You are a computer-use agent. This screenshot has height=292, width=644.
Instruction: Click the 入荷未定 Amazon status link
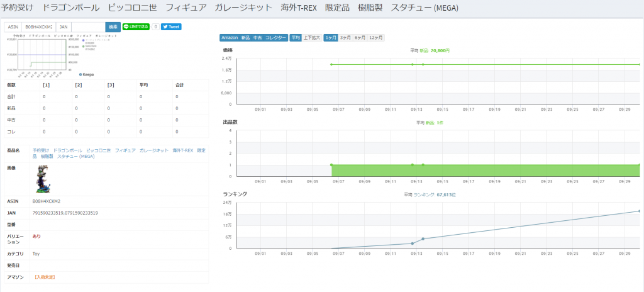(x=45, y=276)
